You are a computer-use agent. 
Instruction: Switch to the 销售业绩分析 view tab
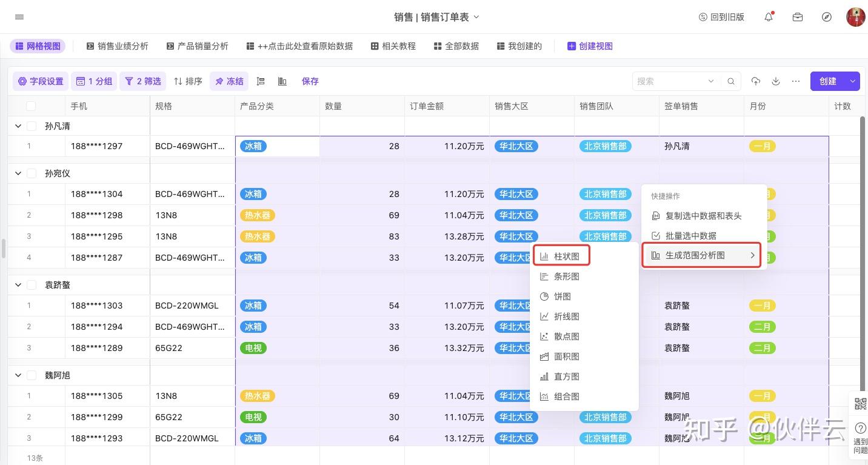[118, 46]
